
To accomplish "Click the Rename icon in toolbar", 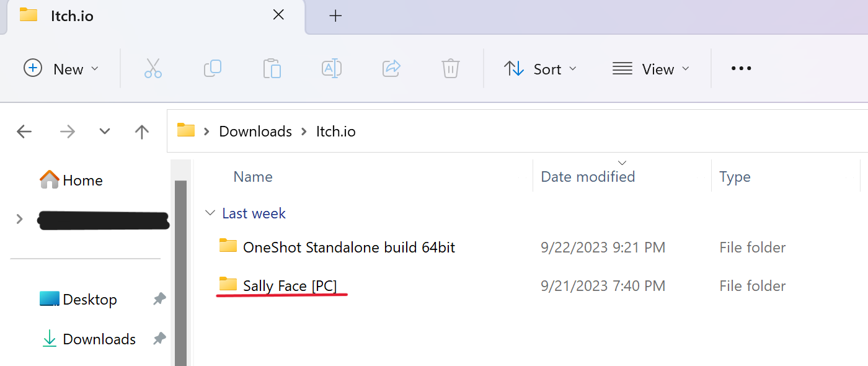I will point(332,68).
